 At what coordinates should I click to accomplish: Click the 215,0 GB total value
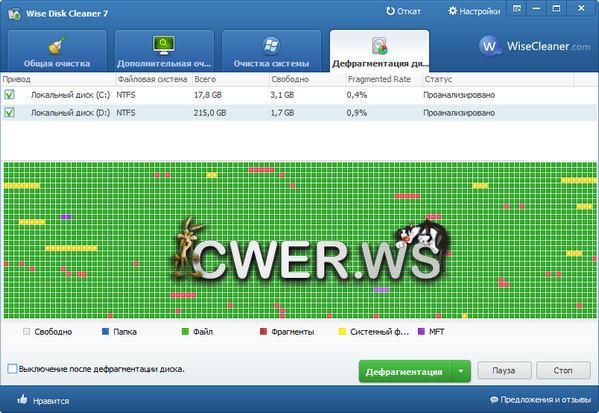(210, 113)
